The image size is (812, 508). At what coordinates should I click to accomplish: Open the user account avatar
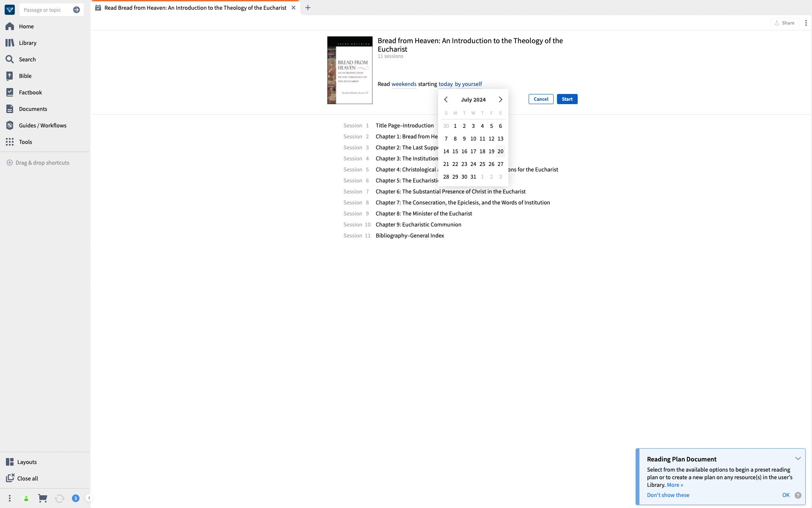(26, 498)
